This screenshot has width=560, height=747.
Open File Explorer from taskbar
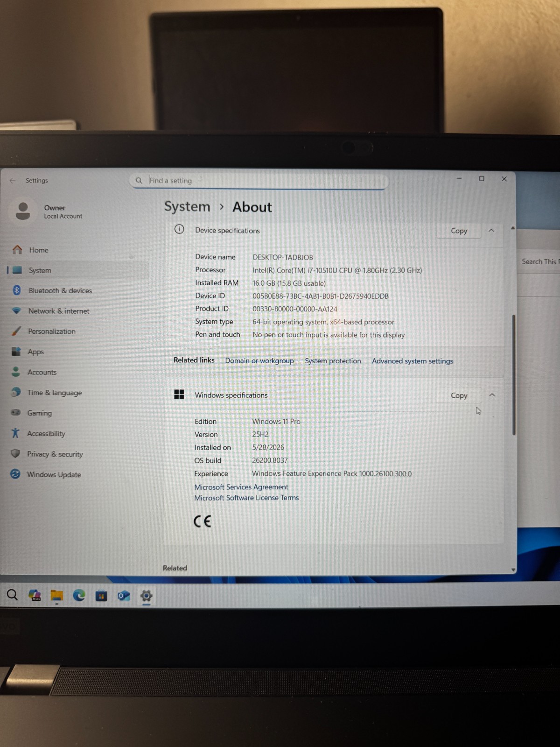pyautogui.click(x=57, y=596)
